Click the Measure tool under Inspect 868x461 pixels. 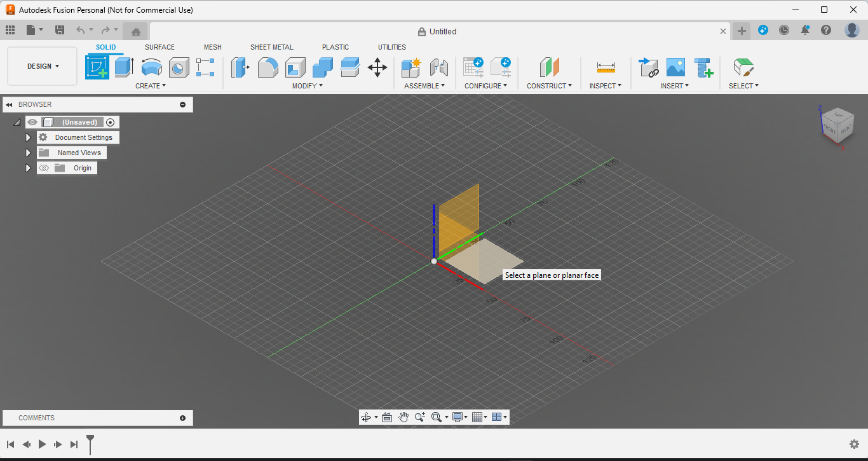(606, 67)
